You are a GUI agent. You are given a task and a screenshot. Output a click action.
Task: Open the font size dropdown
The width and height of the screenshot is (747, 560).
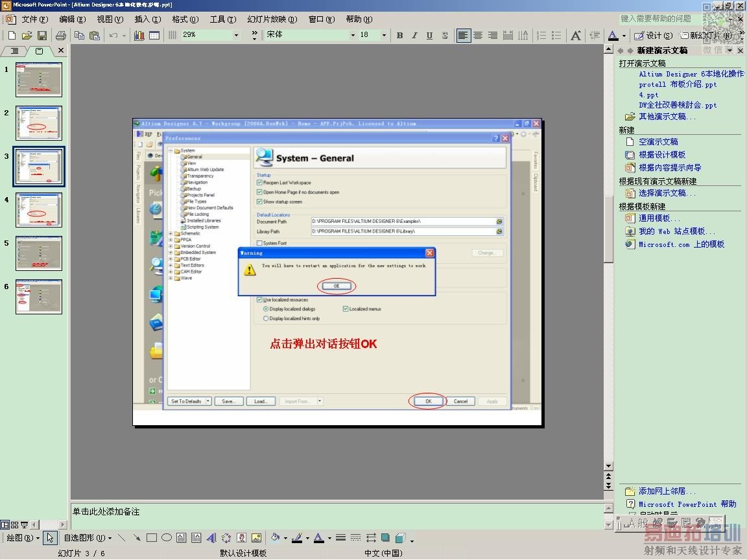[x=383, y=35]
